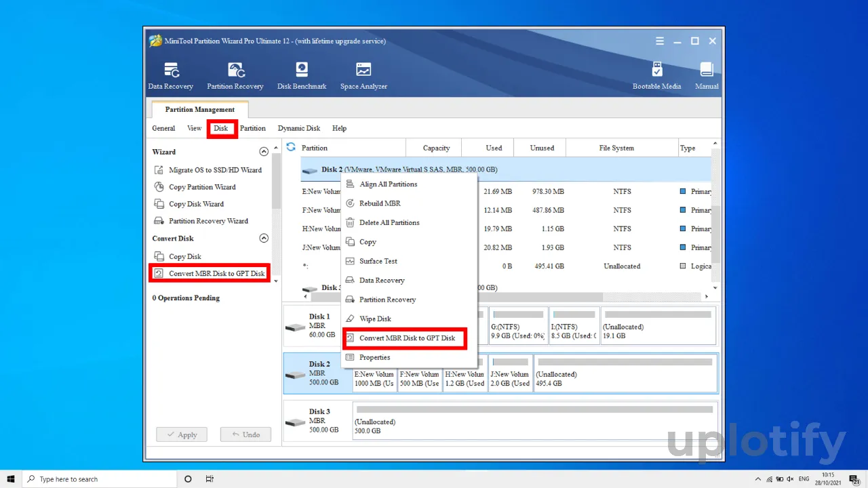This screenshot has height=488, width=868.
Task: Select Disk 3 unallocated 500.0 GB block
Action: click(x=534, y=420)
